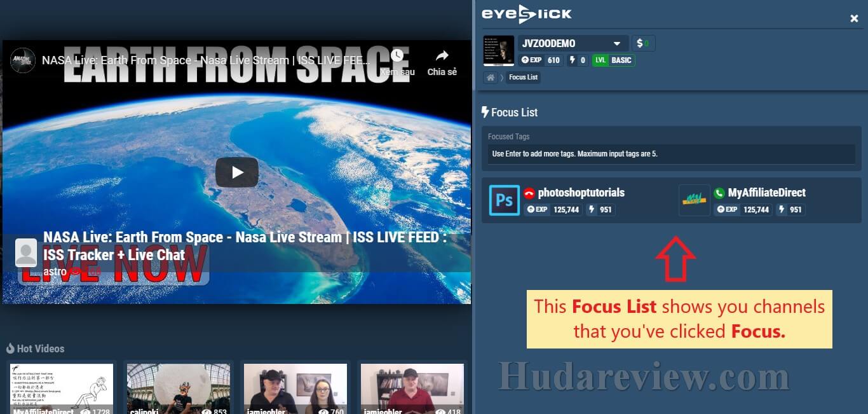Viewport: 868px width, 414px height.
Task: Open the Amazing Space channel avatar
Action: (x=22, y=60)
